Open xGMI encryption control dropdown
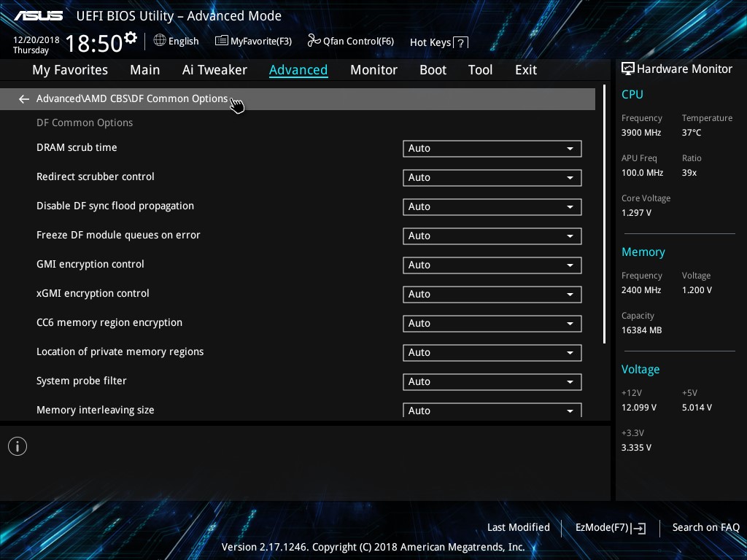Screen dimensions: 747x560 click(x=492, y=295)
